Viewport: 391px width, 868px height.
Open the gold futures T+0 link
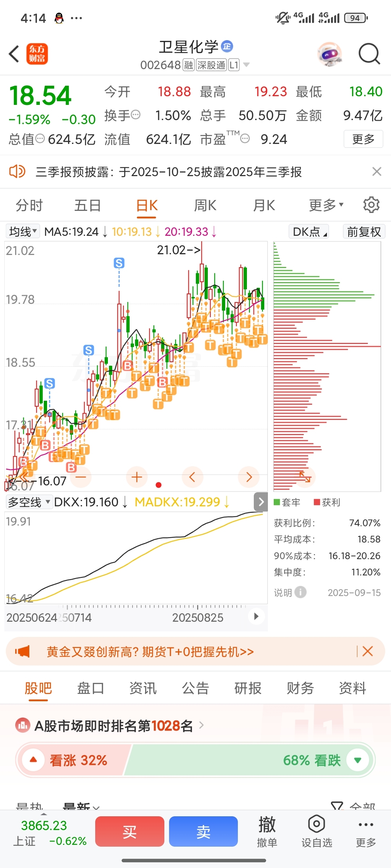coord(150,651)
